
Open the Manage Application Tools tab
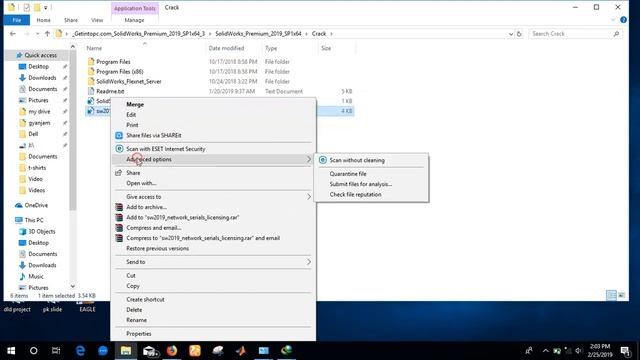134,20
